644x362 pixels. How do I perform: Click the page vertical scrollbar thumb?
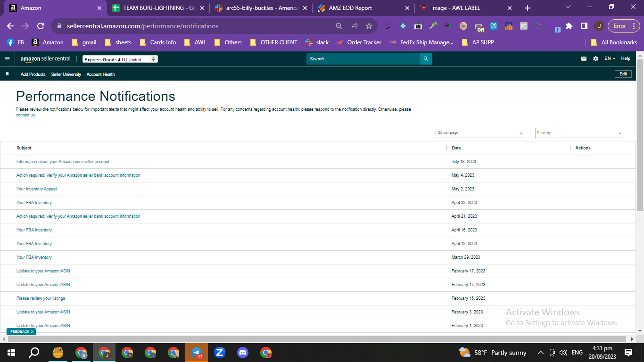click(x=640, y=135)
